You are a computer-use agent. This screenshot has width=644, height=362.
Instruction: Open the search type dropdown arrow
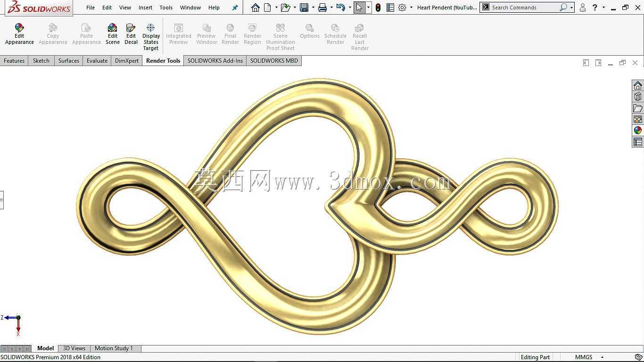pyautogui.click(x=571, y=8)
